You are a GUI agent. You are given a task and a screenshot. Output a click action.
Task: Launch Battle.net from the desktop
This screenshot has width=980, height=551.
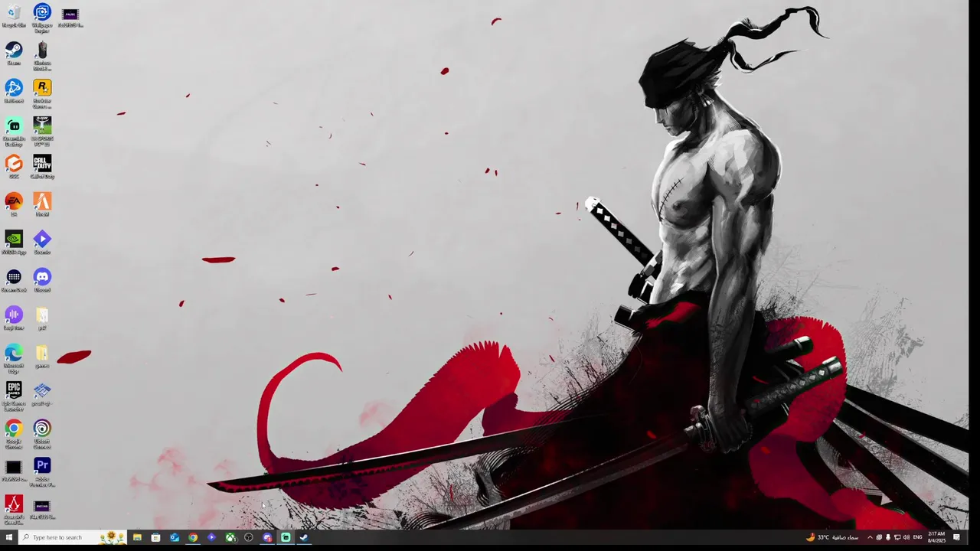[x=14, y=91]
